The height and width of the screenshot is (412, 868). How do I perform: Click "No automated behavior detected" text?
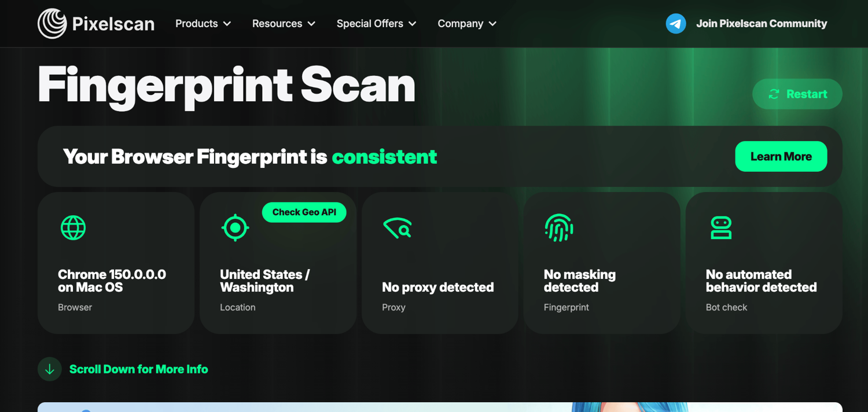(x=762, y=281)
